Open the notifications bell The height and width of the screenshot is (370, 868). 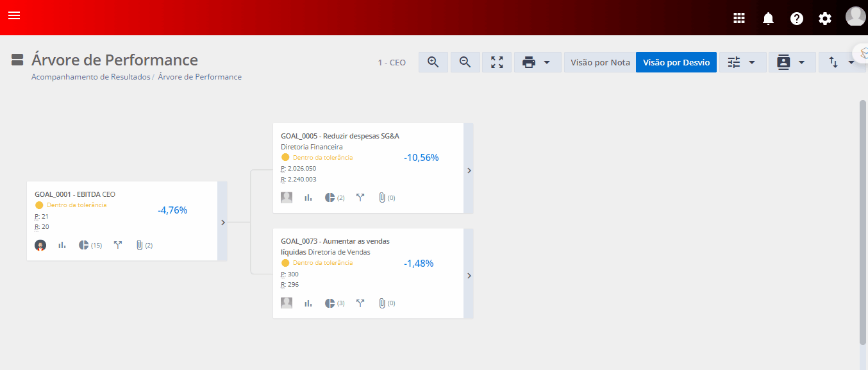click(768, 19)
